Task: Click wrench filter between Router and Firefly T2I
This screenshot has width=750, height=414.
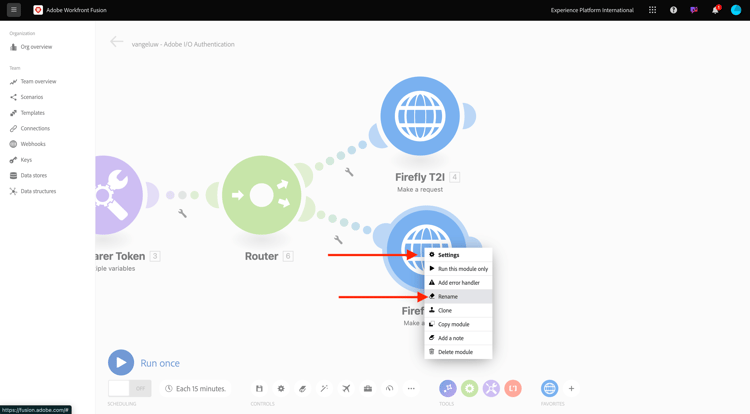Action: 349,172
